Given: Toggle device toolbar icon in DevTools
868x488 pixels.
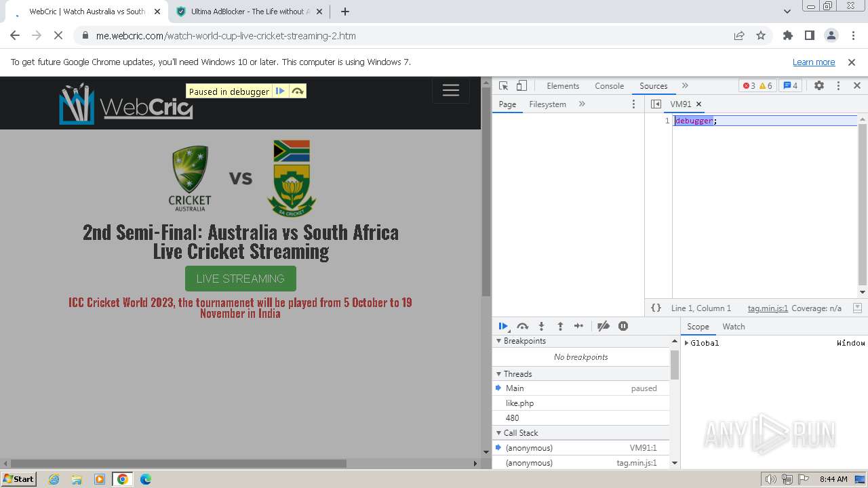Looking at the screenshot, I should click(521, 85).
